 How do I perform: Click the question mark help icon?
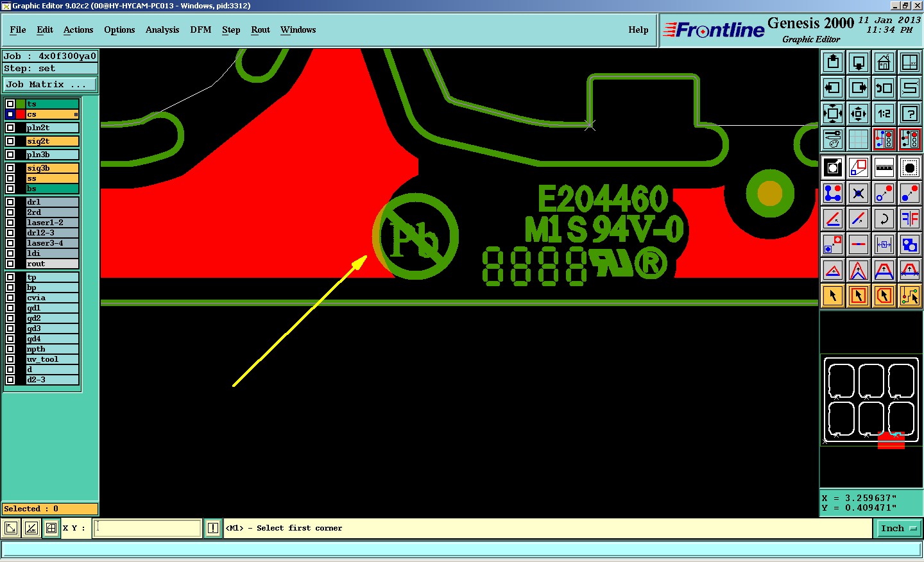click(910, 114)
